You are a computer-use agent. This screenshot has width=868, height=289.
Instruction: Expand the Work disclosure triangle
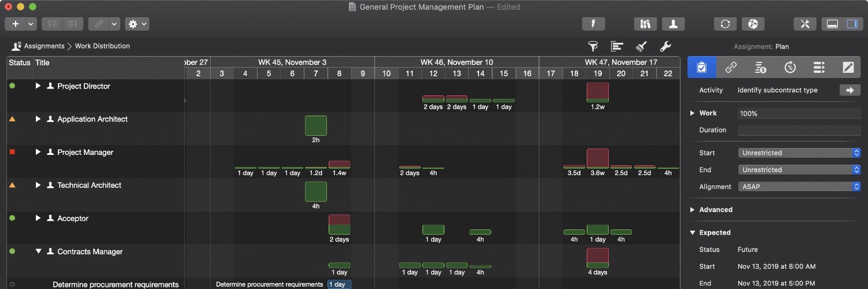tap(692, 113)
